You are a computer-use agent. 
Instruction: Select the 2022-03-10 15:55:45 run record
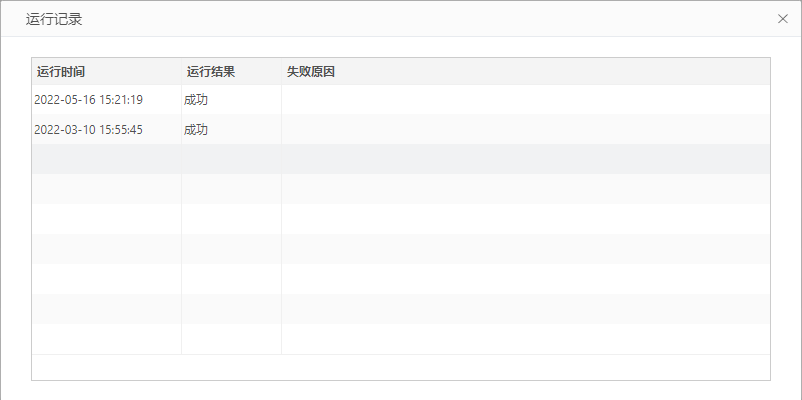click(x=89, y=130)
